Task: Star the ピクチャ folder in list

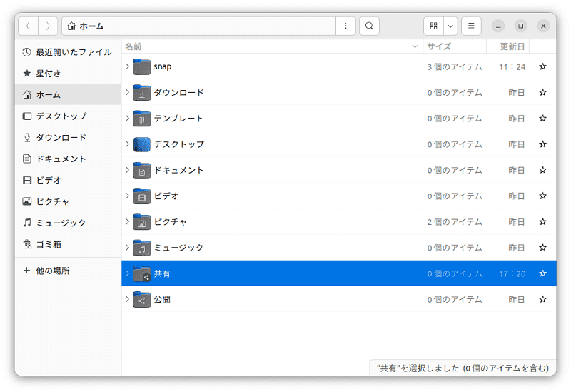Action: tap(542, 222)
